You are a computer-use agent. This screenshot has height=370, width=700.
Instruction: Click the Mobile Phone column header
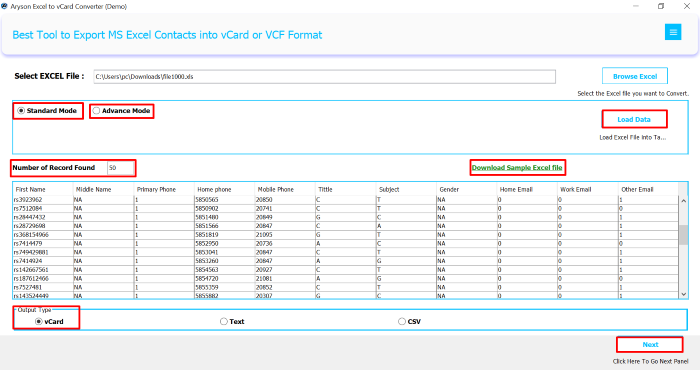point(285,189)
